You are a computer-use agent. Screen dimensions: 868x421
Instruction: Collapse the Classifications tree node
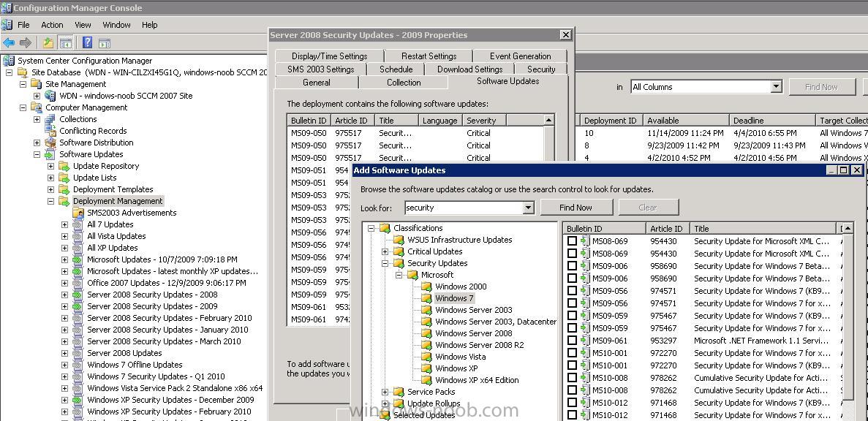tap(371, 228)
